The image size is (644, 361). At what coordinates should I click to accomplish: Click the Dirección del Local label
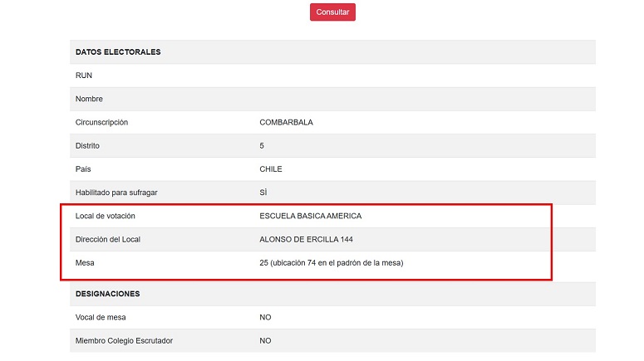111,240
